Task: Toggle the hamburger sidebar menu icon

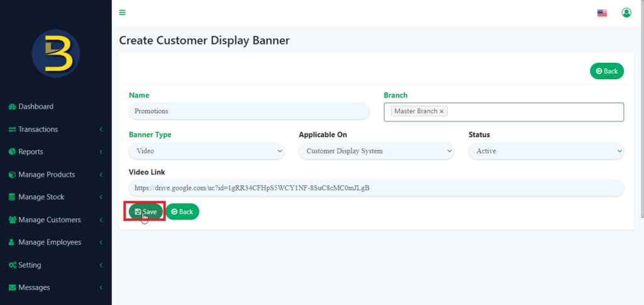Action: [122, 13]
